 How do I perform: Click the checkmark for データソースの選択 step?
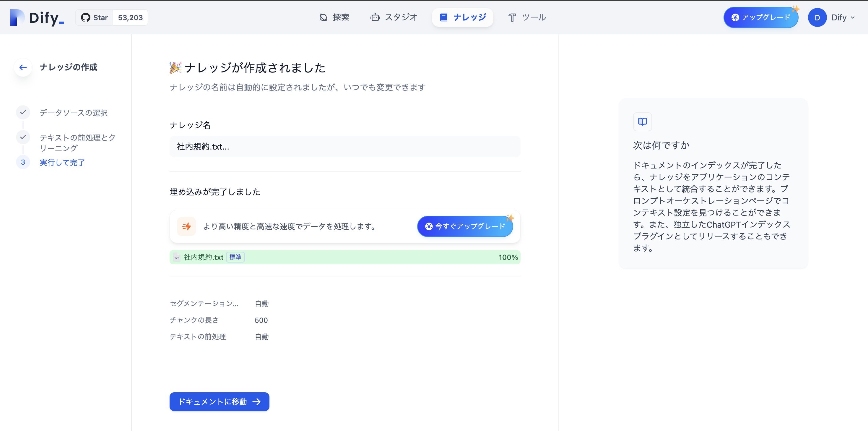[23, 112]
